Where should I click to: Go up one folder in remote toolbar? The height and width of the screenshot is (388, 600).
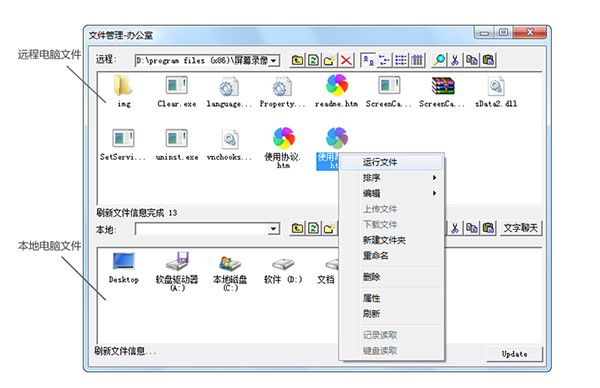(297, 60)
